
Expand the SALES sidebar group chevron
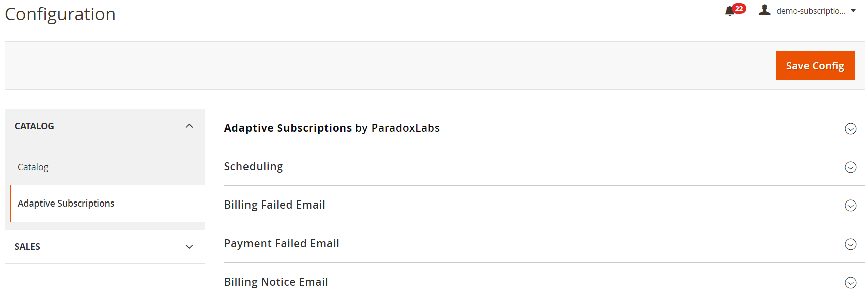tap(189, 247)
